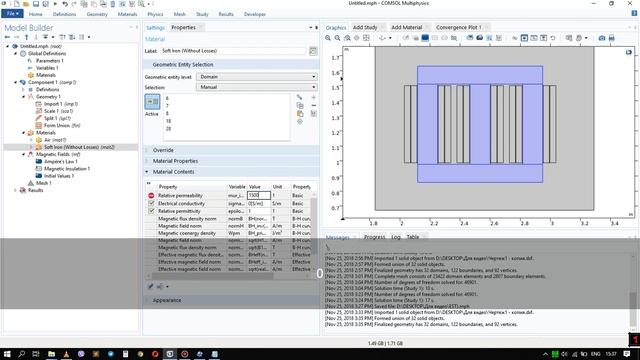Toggle the Relative permittivity row checkbox
This screenshot has width=640, height=360.
tap(151, 211)
